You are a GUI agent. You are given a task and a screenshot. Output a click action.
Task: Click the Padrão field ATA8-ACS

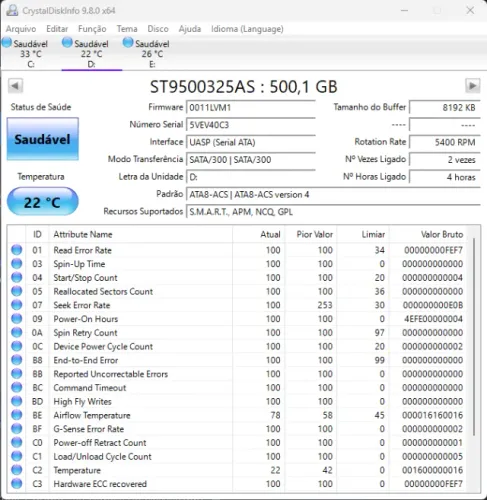[333, 194]
